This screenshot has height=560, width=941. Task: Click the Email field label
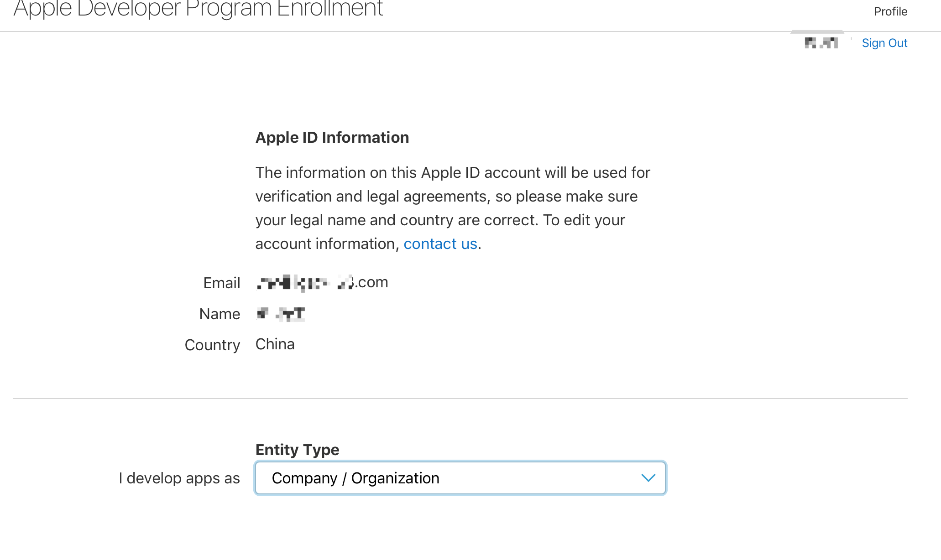coord(221,283)
